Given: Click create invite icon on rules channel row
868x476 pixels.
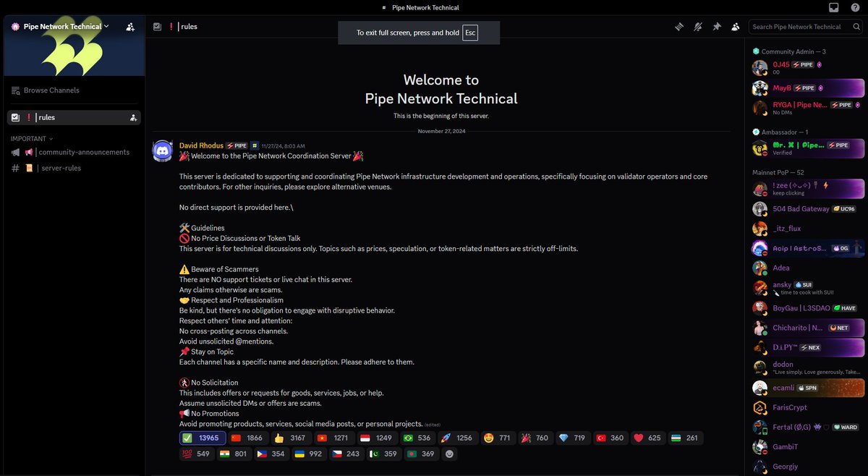Looking at the screenshot, I should pyautogui.click(x=133, y=117).
